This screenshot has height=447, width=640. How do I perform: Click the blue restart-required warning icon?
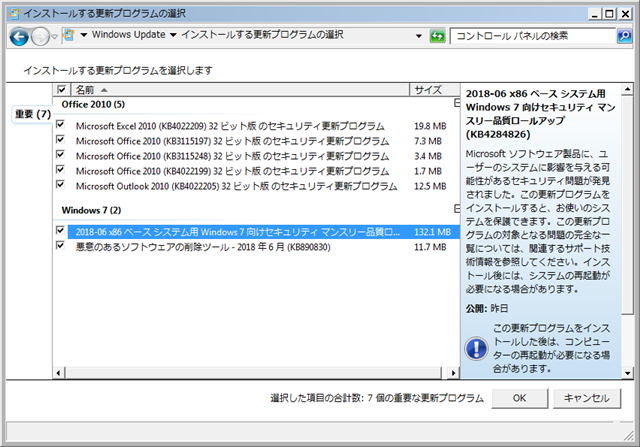click(476, 348)
